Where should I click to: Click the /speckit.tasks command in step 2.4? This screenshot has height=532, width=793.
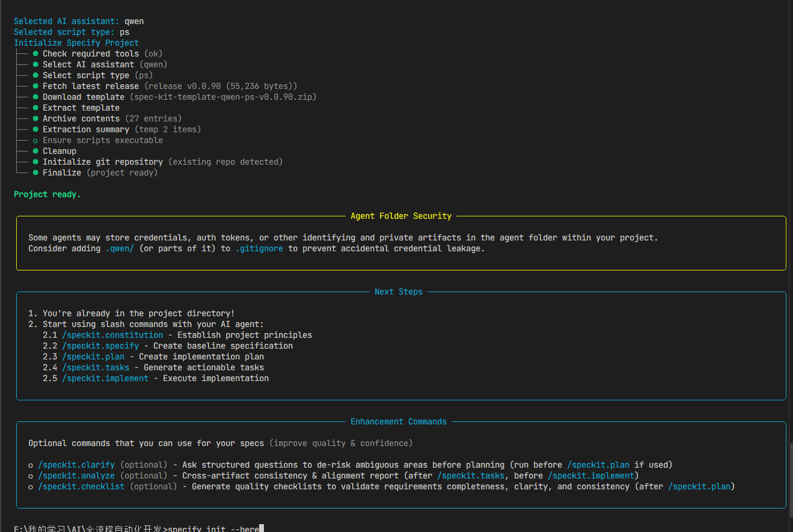[x=95, y=367]
